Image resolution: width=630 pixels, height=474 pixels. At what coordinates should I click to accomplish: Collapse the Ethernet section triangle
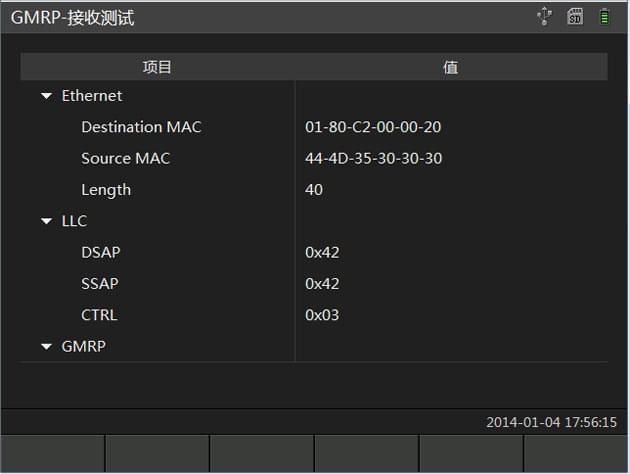pos(47,96)
